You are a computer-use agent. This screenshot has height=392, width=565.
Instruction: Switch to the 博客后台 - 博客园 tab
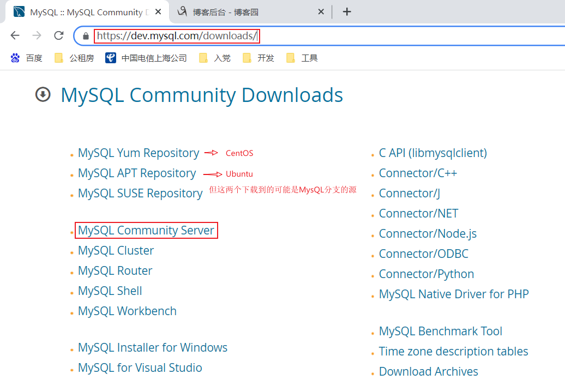(251, 12)
